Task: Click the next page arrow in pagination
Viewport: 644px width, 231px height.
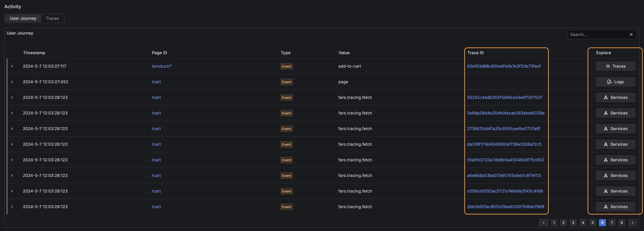Action: tap(633, 222)
